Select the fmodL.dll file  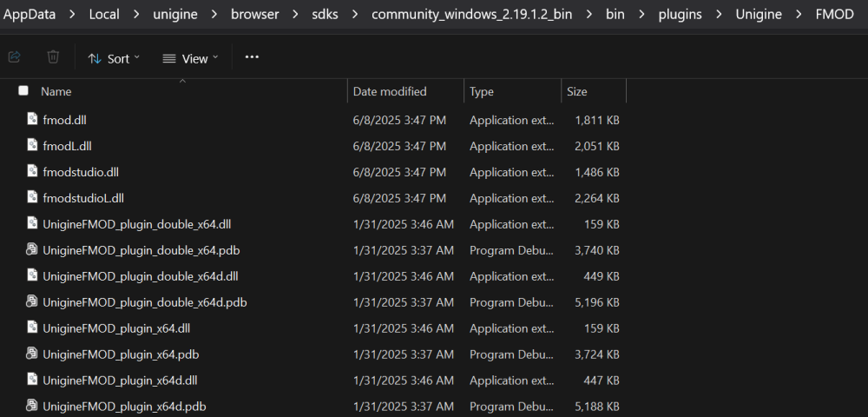click(68, 146)
